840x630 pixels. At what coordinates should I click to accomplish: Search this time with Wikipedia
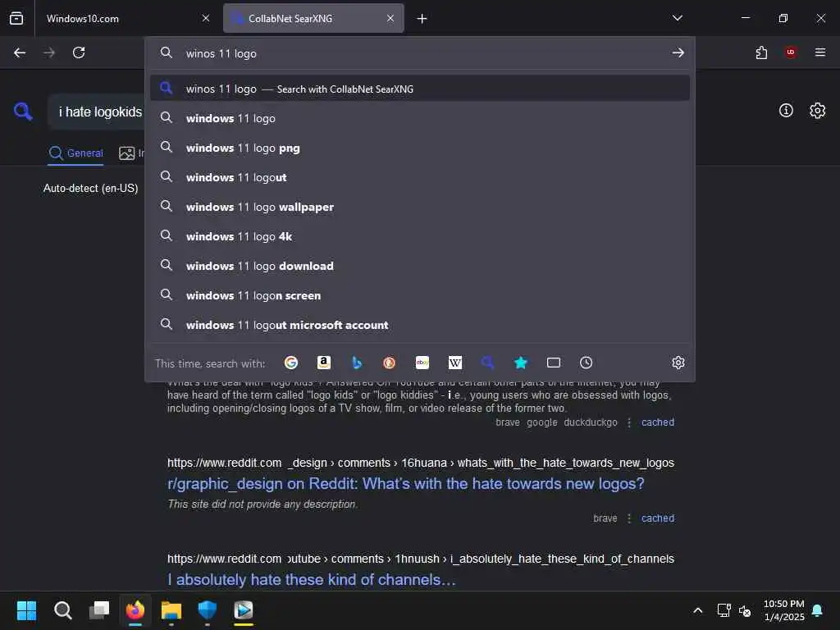tap(454, 363)
